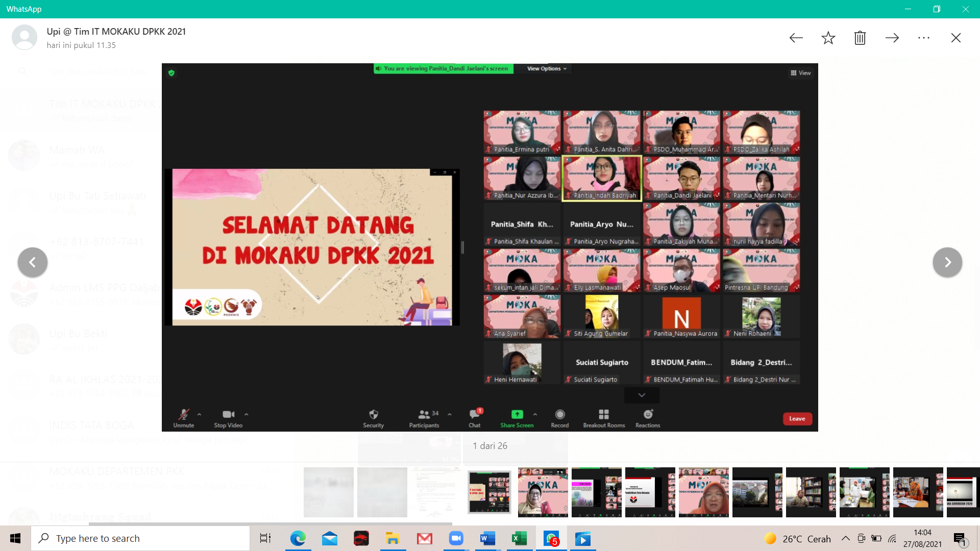This screenshot has width=980, height=551.
Task: Open Excel from the Windows taskbar
Action: 519,538
